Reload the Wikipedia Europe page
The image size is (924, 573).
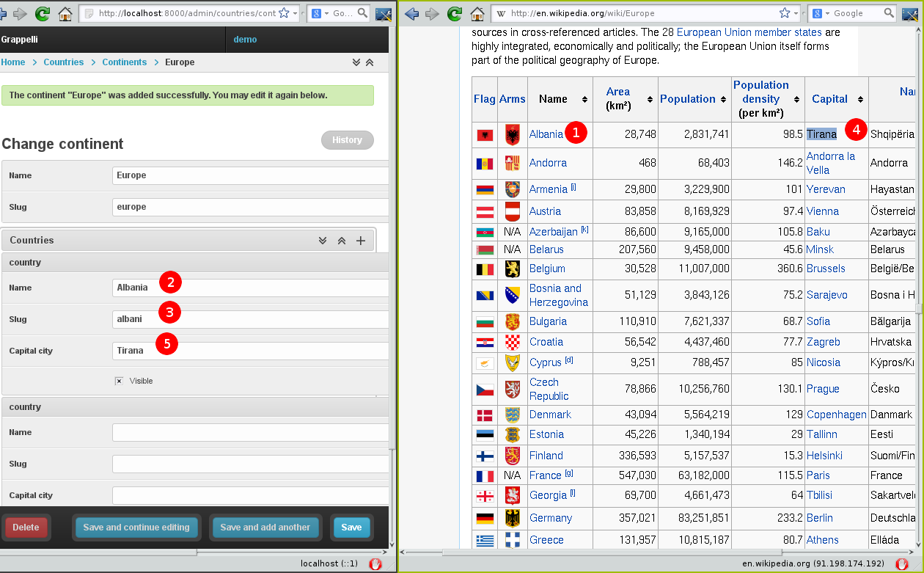[x=455, y=13]
